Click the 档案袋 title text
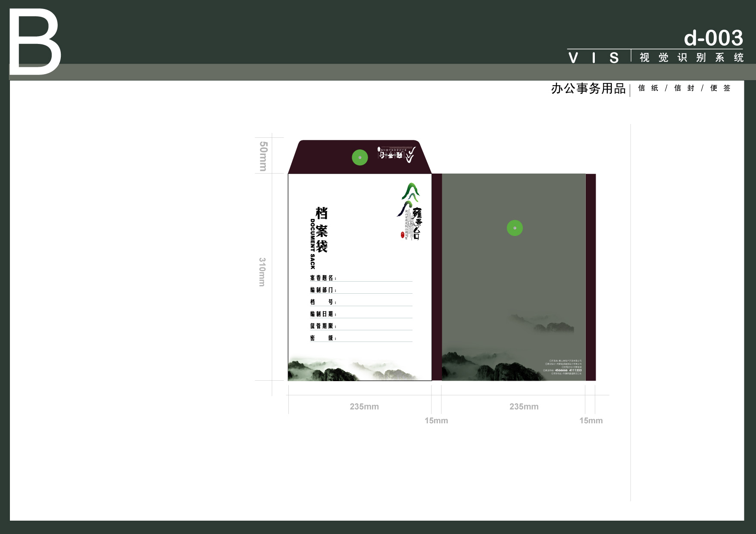Image resolution: width=756 pixels, height=534 pixels. [322, 230]
